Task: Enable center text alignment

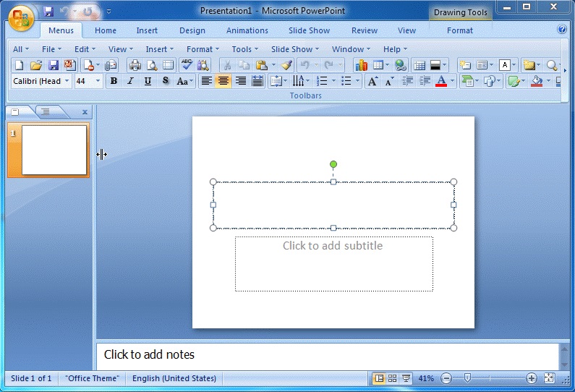Action: (x=223, y=81)
